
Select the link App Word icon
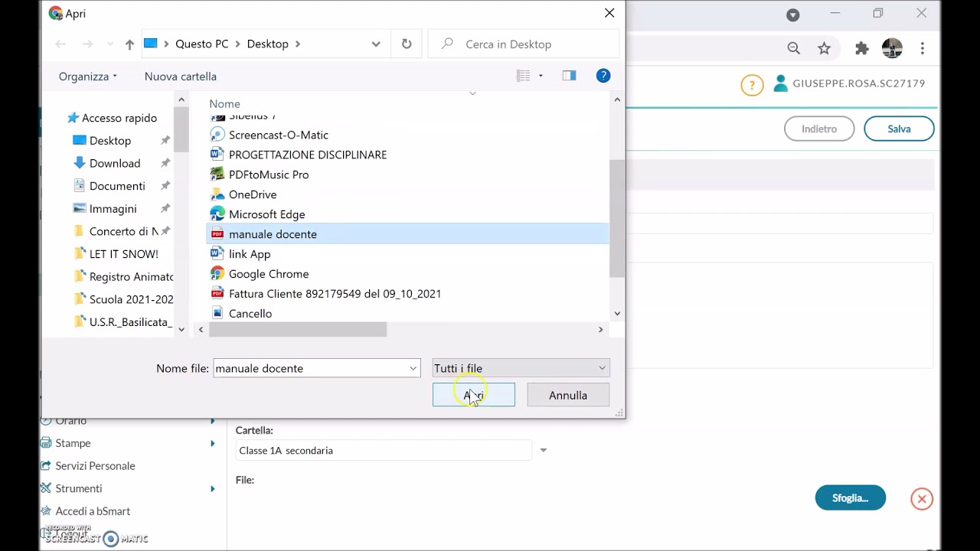217,254
